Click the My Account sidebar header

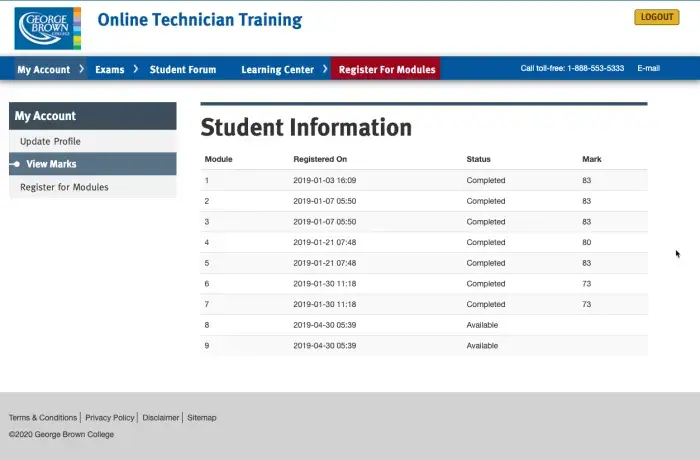[93, 116]
